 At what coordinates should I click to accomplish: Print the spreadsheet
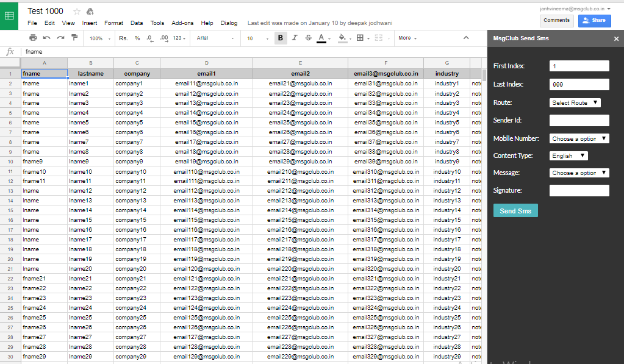33,38
